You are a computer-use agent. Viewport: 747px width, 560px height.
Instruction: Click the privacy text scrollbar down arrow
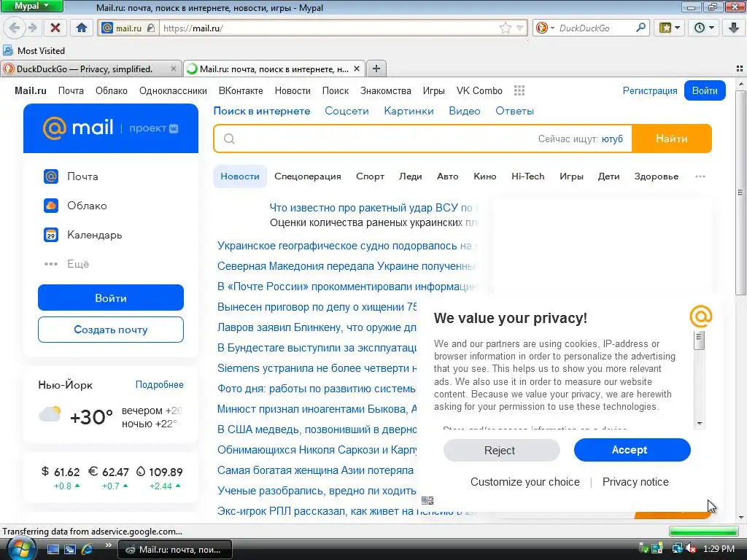[x=700, y=424]
